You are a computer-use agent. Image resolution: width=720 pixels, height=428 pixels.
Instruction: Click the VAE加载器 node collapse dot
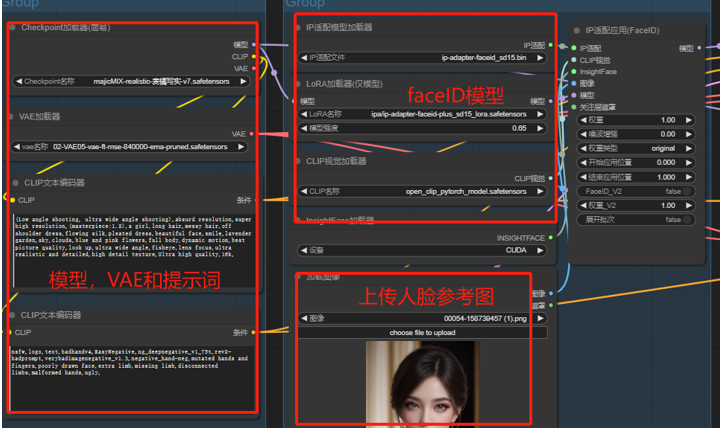[13, 117]
